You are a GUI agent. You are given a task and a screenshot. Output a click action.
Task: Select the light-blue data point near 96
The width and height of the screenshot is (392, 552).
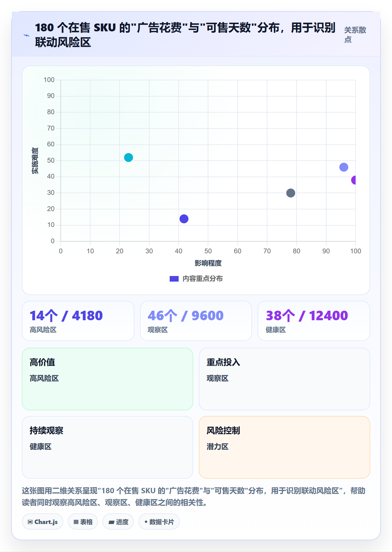click(x=344, y=167)
